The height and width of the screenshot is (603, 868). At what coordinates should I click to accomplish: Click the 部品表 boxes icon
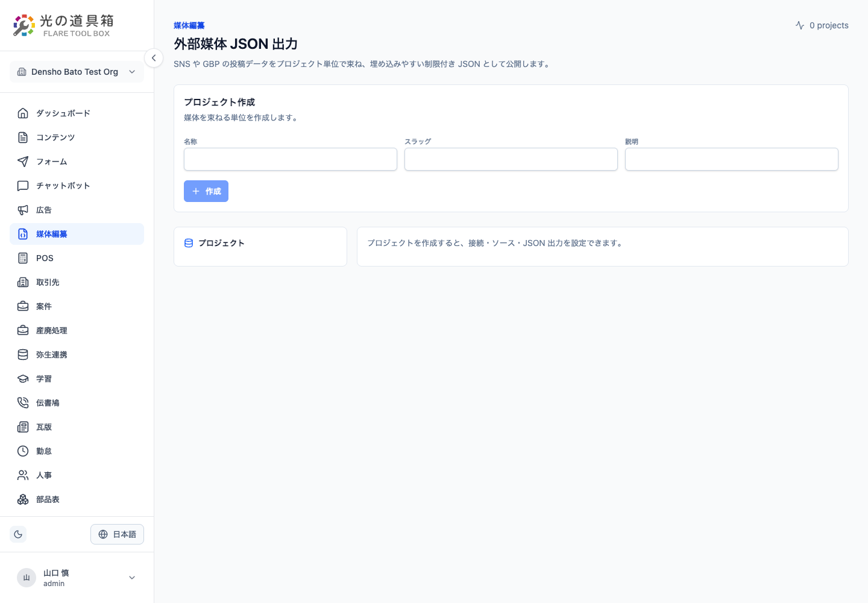click(23, 499)
